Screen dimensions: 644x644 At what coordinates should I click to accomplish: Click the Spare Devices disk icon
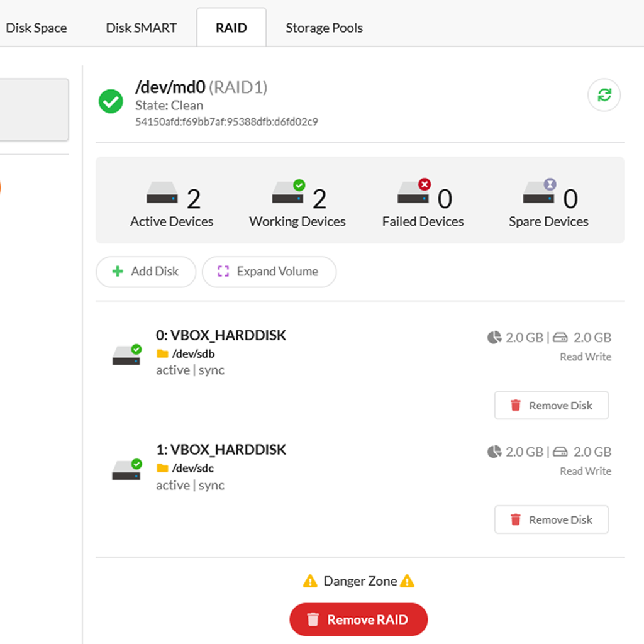pyautogui.click(x=539, y=192)
